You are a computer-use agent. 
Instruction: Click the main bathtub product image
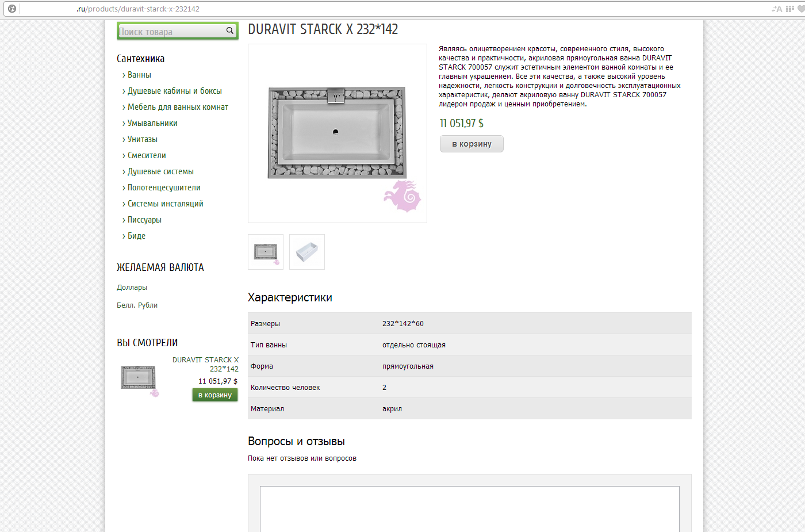click(337, 133)
